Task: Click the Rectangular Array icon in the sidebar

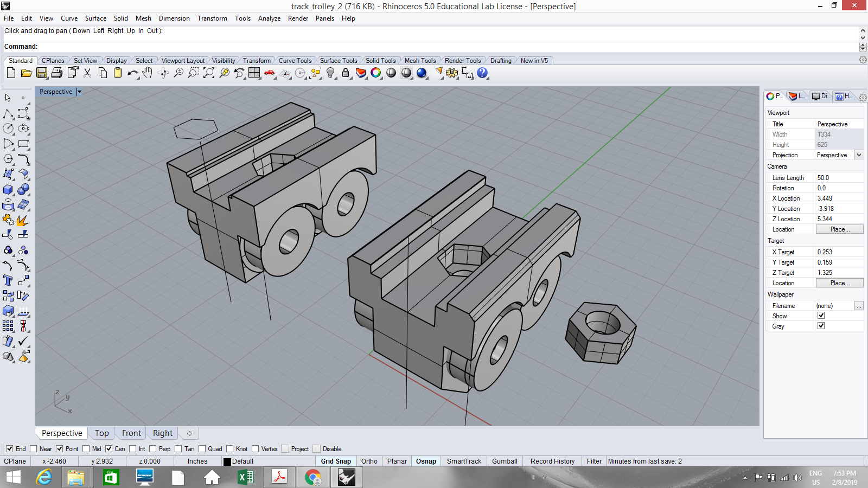Action: [x=8, y=326]
